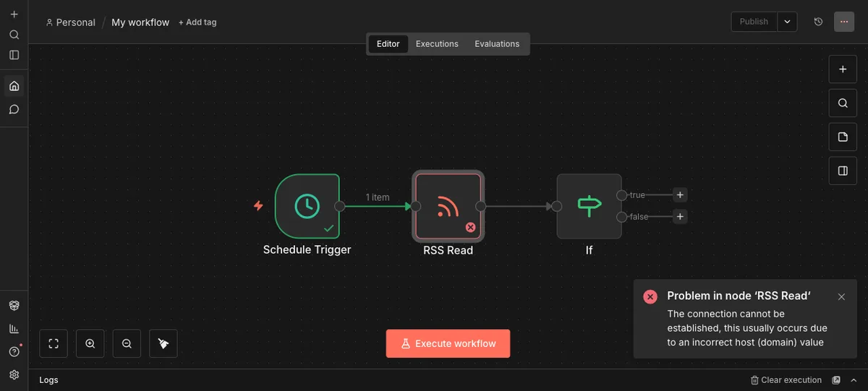Open the insights bar chart icon
Viewport: 868px width, 391px height.
[x=14, y=329]
